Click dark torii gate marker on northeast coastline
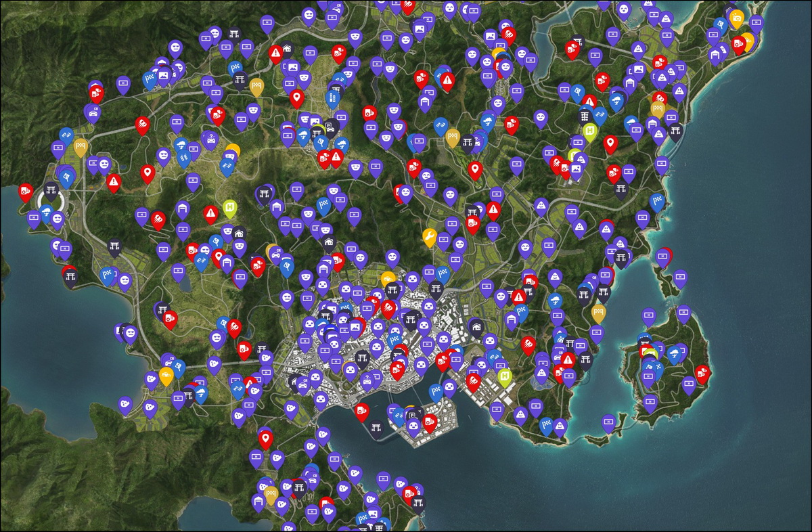 click(x=675, y=131)
